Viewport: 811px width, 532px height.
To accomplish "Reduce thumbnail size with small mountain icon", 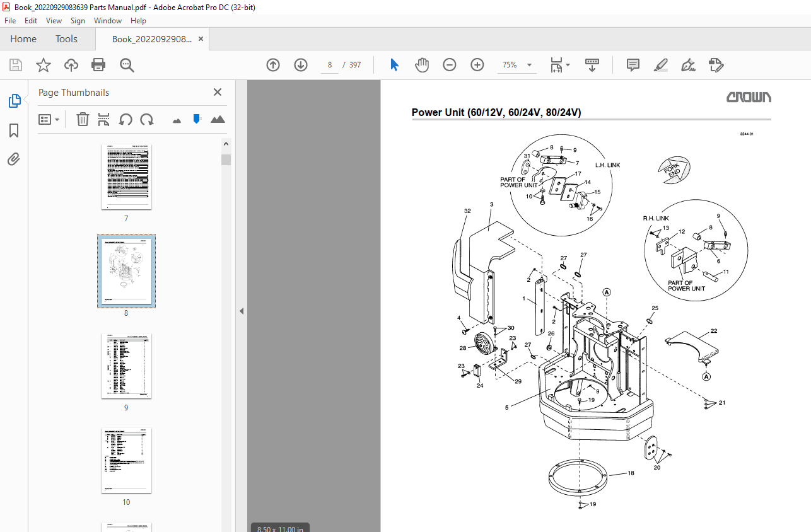I will pos(177,120).
